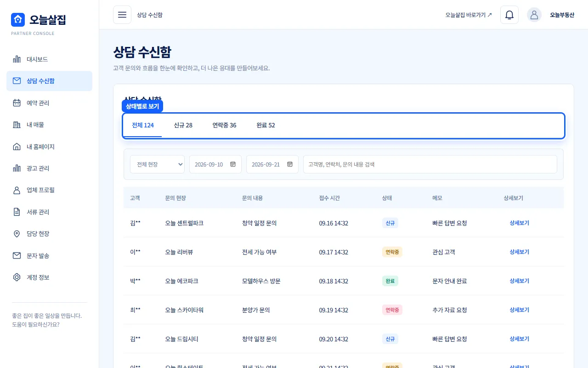Open 오늘살집 바로가기 external link
The height and width of the screenshot is (368, 588).
469,15
